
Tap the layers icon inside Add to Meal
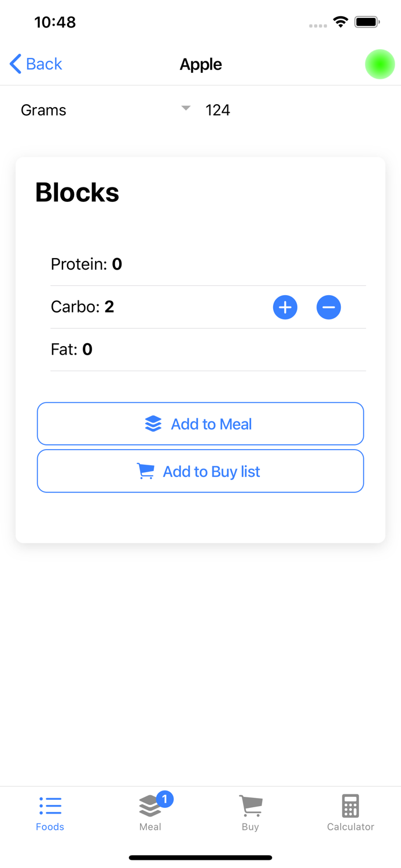pyautogui.click(x=153, y=424)
